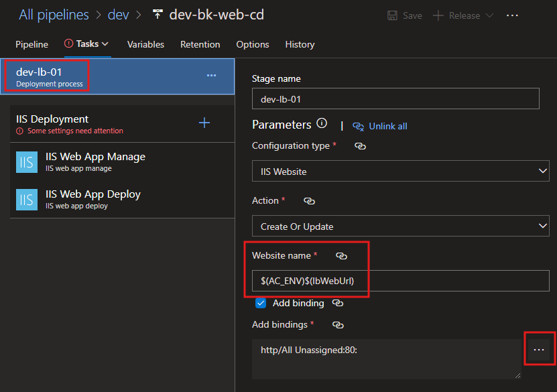The image size is (557, 392).
Task: Add a task with IIS Deployment plus
Action: (x=204, y=123)
